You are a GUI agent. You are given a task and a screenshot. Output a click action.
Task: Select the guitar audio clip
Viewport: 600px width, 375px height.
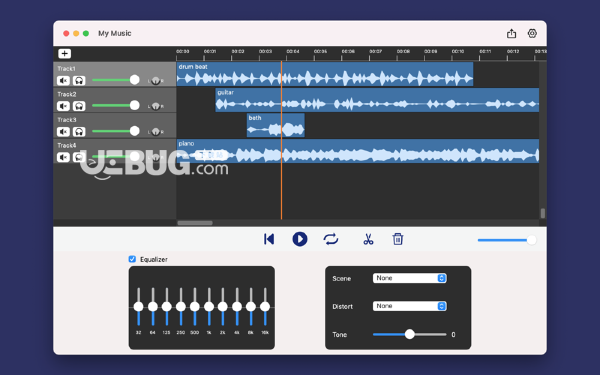pyautogui.click(x=377, y=100)
